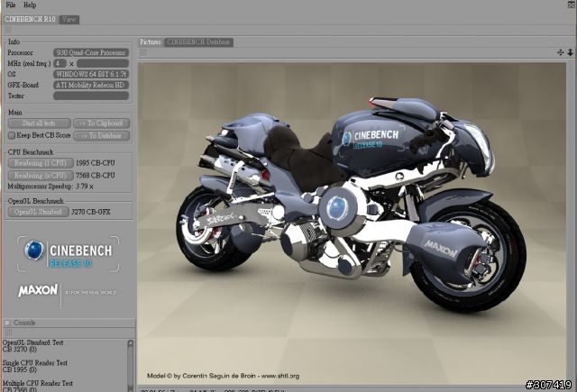Click the CB 3270 (0) console line
577x392 pixels.
pyautogui.click(x=20, y=349)
